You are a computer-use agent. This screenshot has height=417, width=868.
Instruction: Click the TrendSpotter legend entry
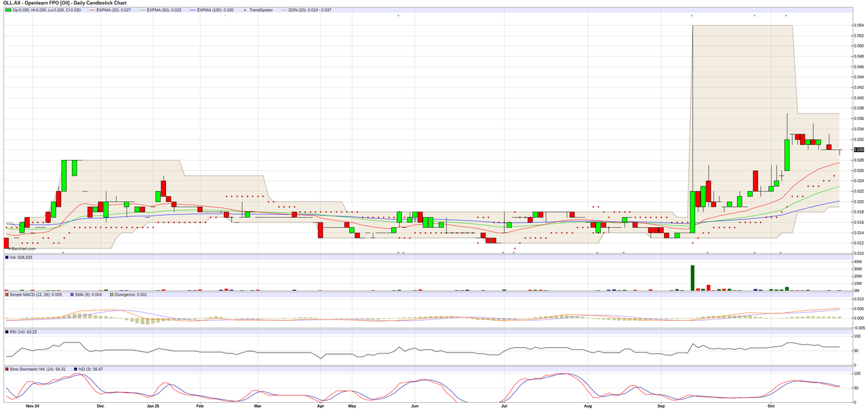coord(259,10)
